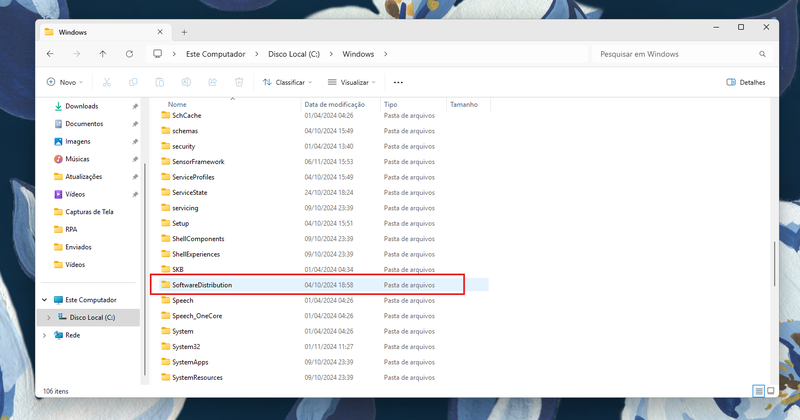Click the Copy icon in toolbar
This screenshot has width=800, height=420.
133,82
